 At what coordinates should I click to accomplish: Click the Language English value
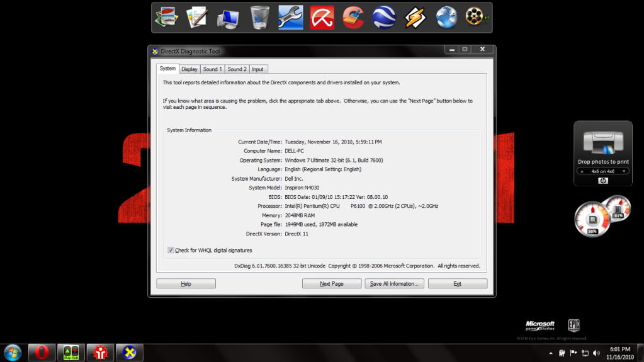click(323, 169)
